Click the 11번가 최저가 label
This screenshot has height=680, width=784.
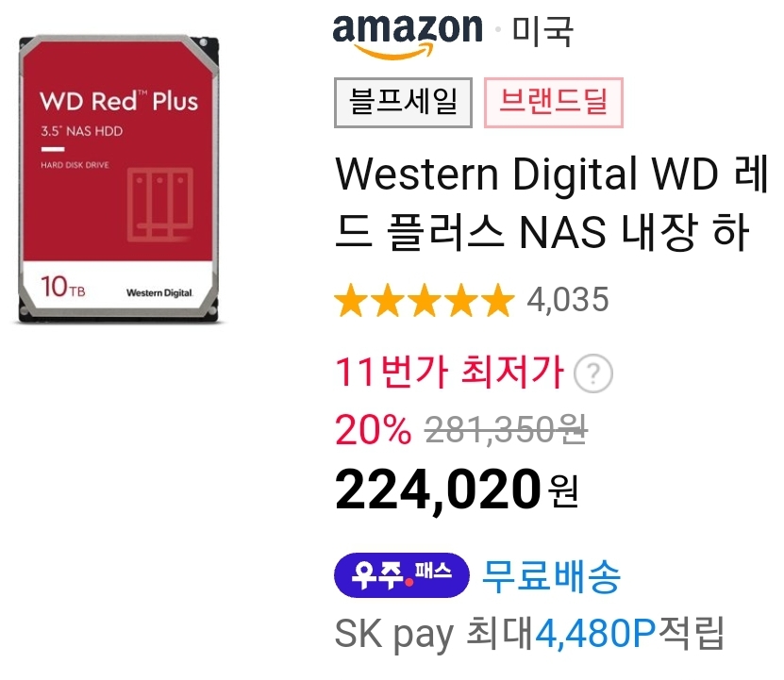click(x=449, y=372)
